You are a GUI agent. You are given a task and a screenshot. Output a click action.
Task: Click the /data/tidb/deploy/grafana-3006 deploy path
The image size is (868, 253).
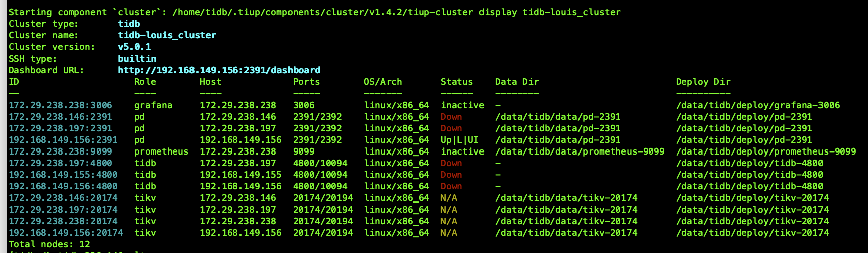(758, 105)
